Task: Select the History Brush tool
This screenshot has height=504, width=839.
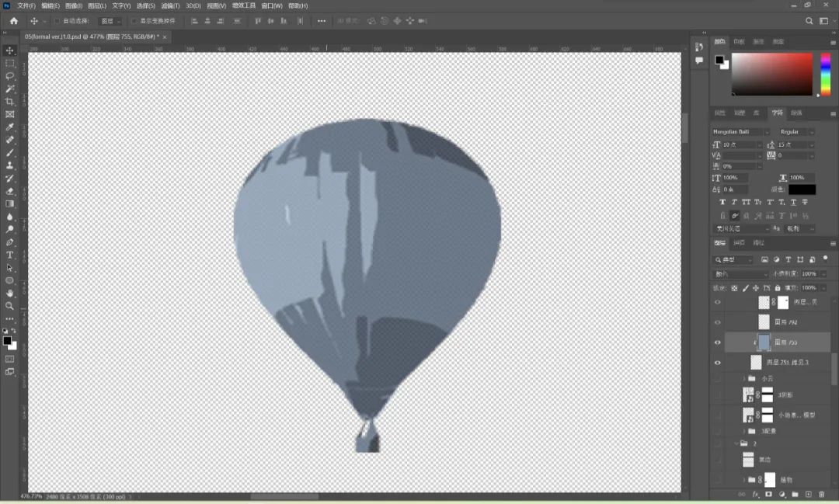Action: pos(9,179)
